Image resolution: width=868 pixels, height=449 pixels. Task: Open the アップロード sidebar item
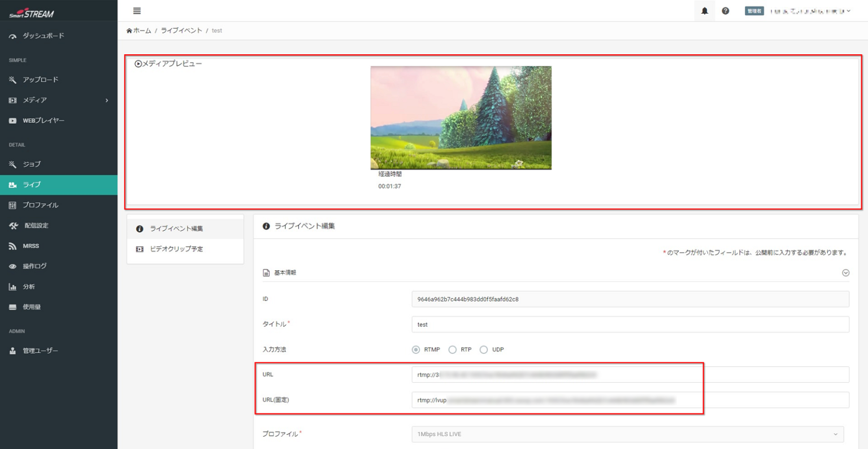tap(40, 80)
